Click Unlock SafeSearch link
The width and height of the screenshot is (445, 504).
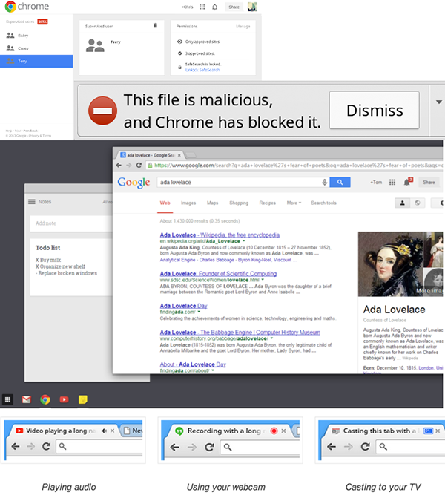202,70
